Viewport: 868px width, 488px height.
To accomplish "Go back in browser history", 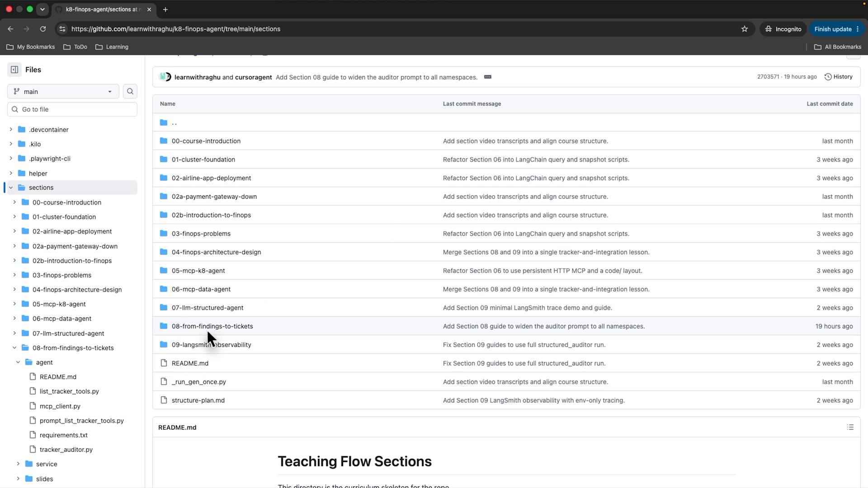I will [10, 29].
